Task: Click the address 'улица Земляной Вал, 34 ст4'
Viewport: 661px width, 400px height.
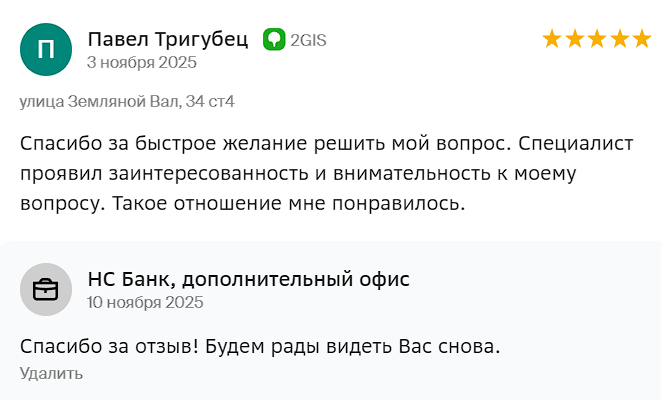Action: click(127, 101)
